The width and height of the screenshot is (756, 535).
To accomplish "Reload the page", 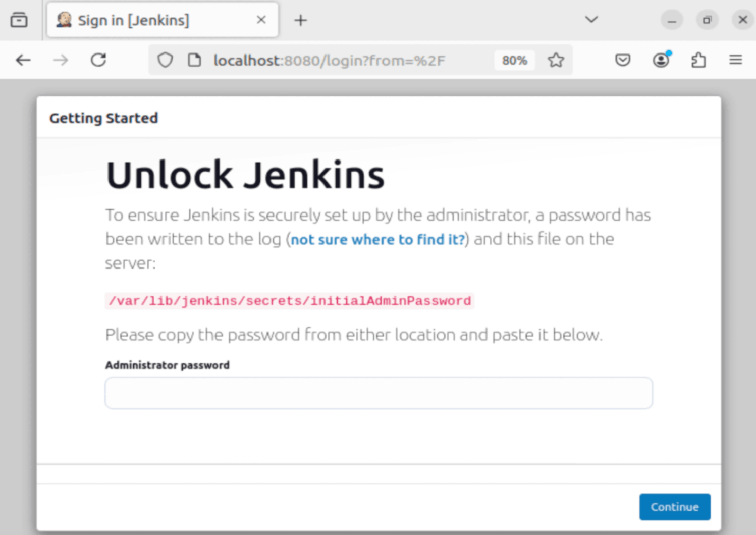I will [98, 60].
